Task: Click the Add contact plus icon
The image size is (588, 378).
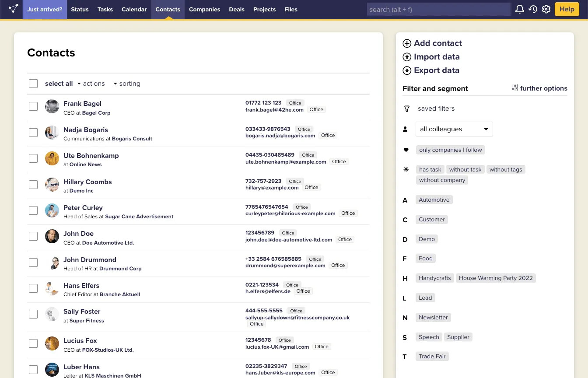Action: [407, 43]
